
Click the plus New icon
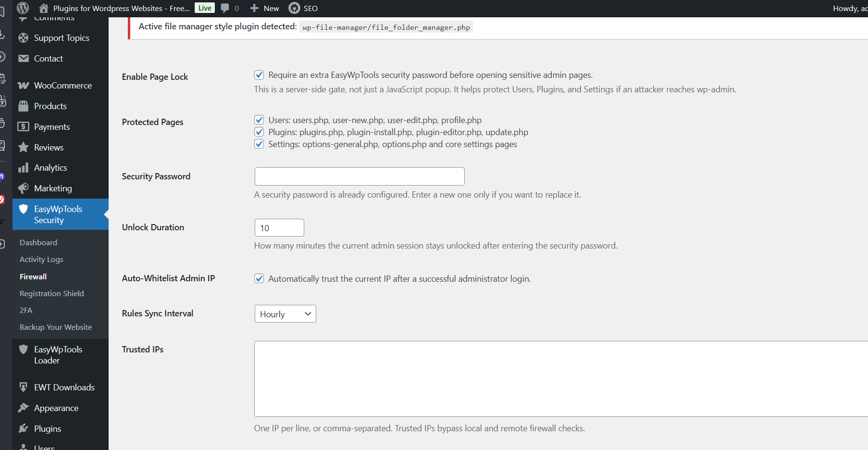point(254,8)
